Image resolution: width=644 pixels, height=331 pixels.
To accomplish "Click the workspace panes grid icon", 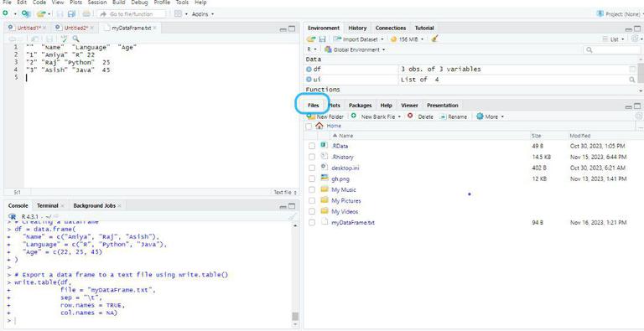I will (x=178, y=13).
